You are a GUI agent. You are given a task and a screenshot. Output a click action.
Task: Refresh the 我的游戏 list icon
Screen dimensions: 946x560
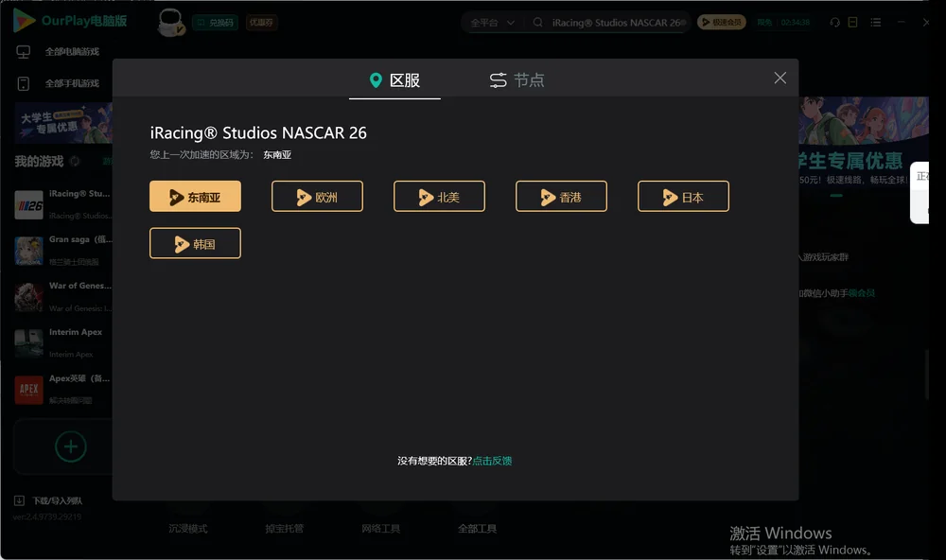coord(75,161)
